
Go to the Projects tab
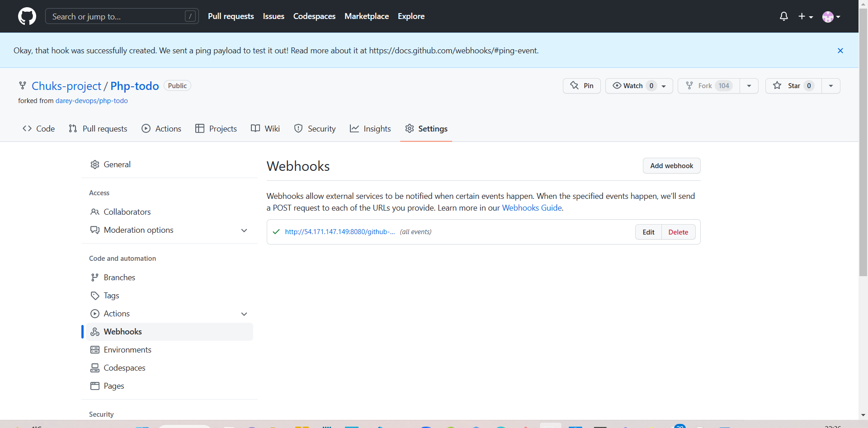(x=216, y=129)
